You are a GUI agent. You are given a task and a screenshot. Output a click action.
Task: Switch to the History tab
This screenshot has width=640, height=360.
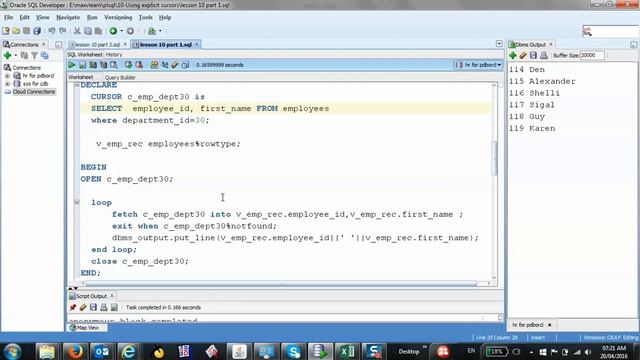[x=114, y=54]
